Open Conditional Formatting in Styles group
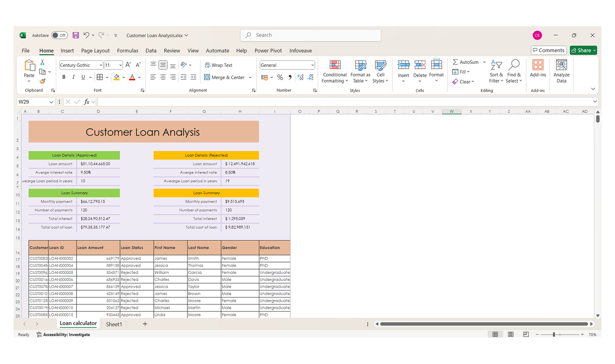Viewport: 615px width, 364px height. [335, 72]
